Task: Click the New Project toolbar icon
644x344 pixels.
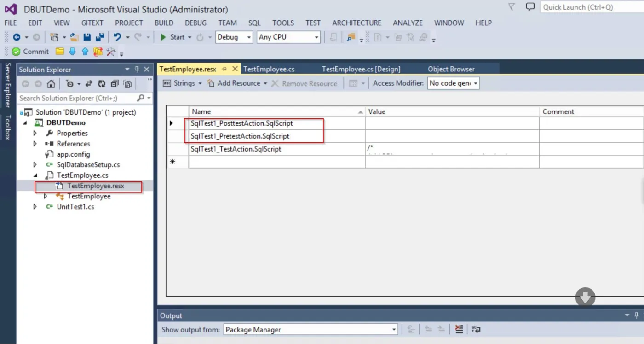Action: pyautogui.click(x=54, y=37)
